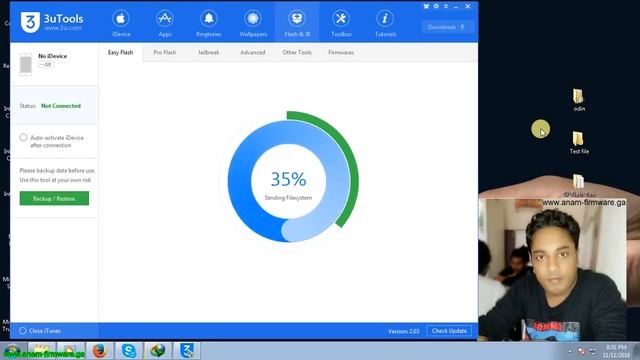Switch to the Pro Flash tab

(165, 52)
